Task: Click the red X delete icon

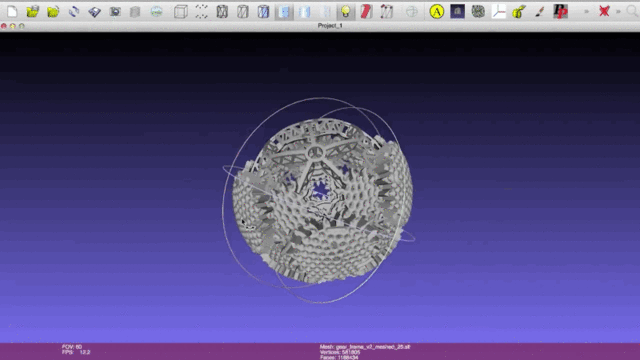Action: (604, 11)
